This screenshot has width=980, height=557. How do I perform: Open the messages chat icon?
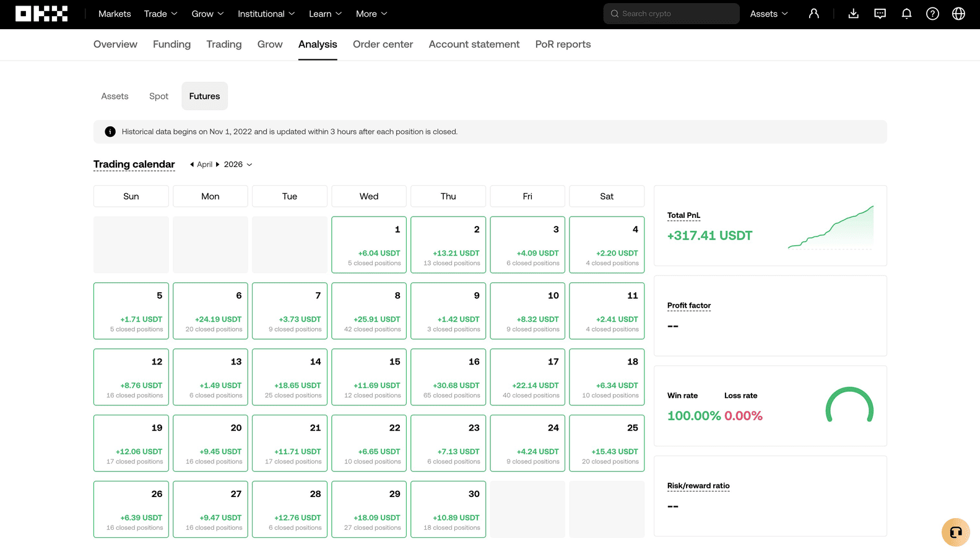880,14
